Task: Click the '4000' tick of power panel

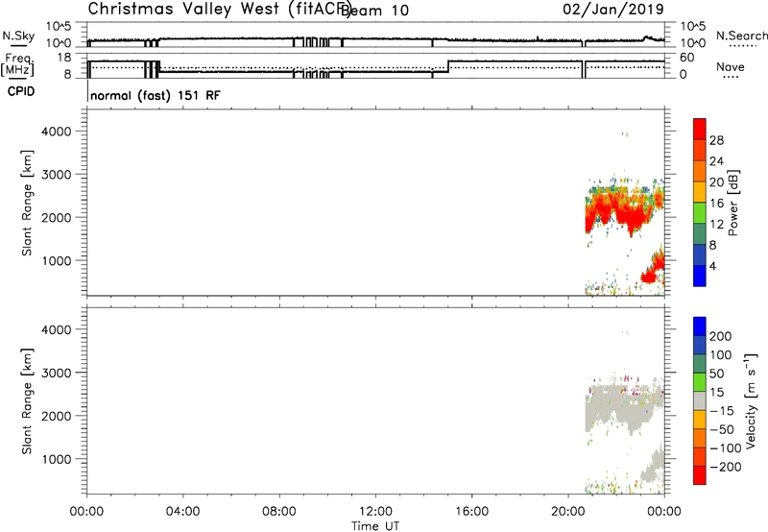Action: coord(56,132)
